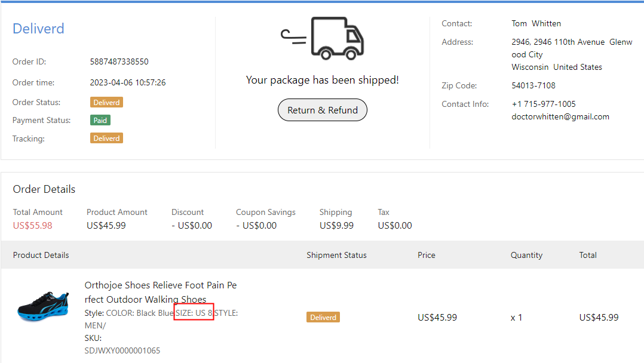Click the SKU code SDJWXY0000001065
The width and height of the screenshot is (644, 363).
click(x=122, y=350)
